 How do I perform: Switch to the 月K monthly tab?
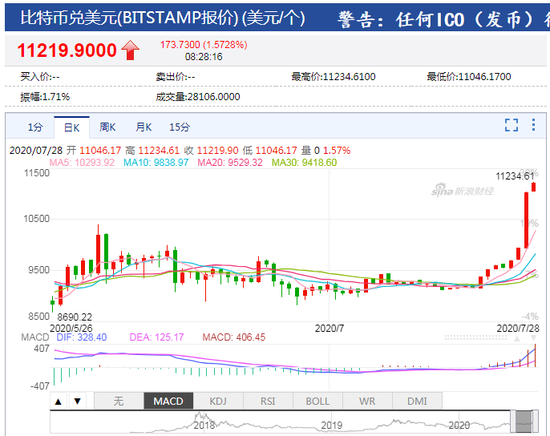[x=143, y=127]
